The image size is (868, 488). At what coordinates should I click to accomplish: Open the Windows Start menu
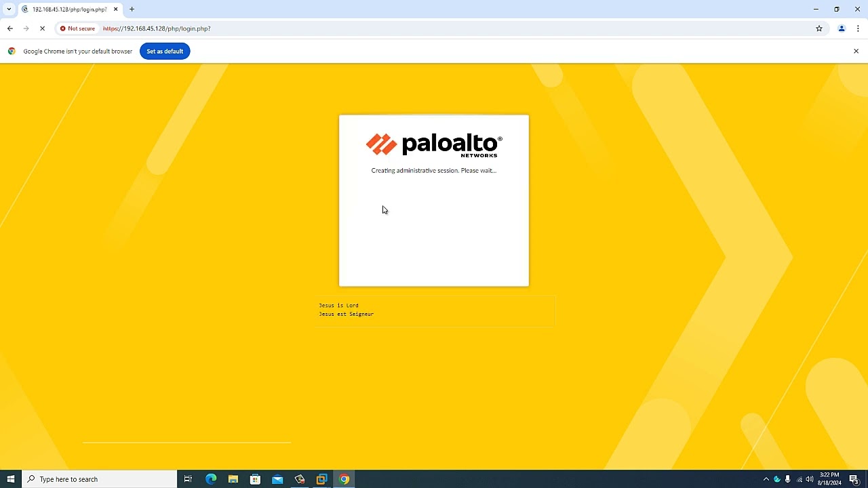[x=11, y=479]
